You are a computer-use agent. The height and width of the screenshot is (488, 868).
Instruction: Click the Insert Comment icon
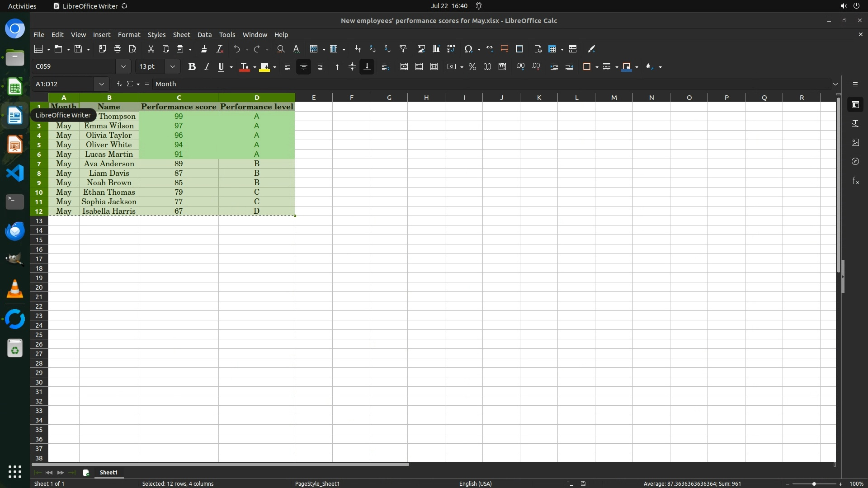(505, 49)
